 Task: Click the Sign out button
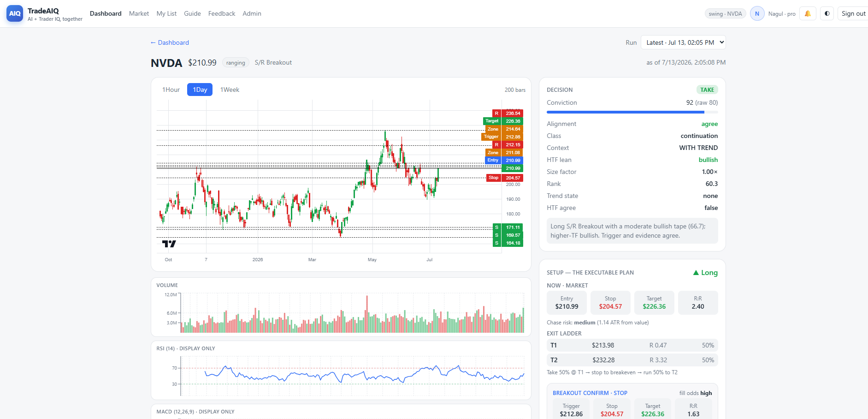[853, 13]
